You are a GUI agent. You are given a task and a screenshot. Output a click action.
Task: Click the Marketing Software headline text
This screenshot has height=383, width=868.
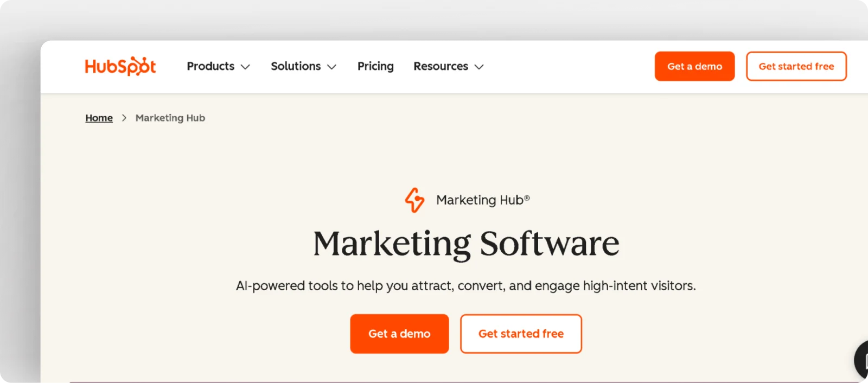pos(465,243)
